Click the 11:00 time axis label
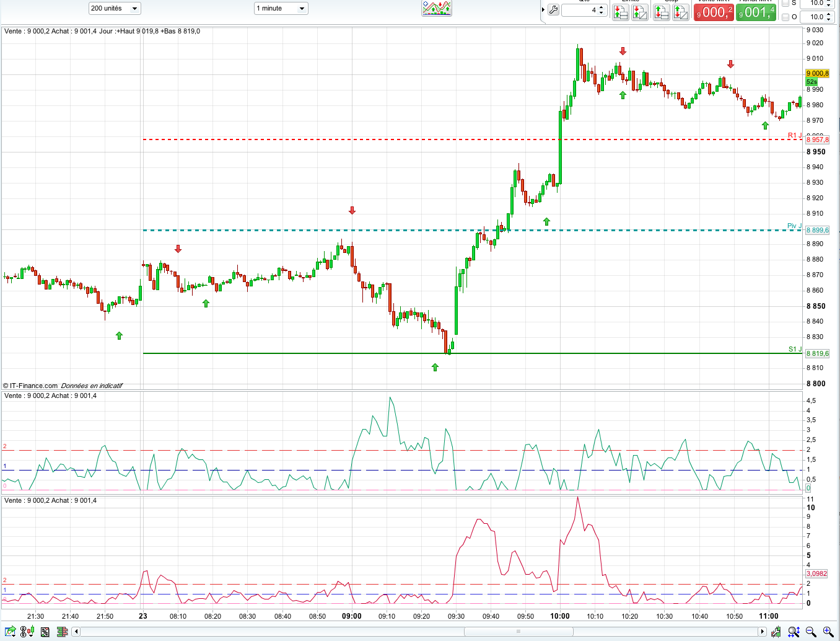Screen dimensions: 840x641 point(769,616)
